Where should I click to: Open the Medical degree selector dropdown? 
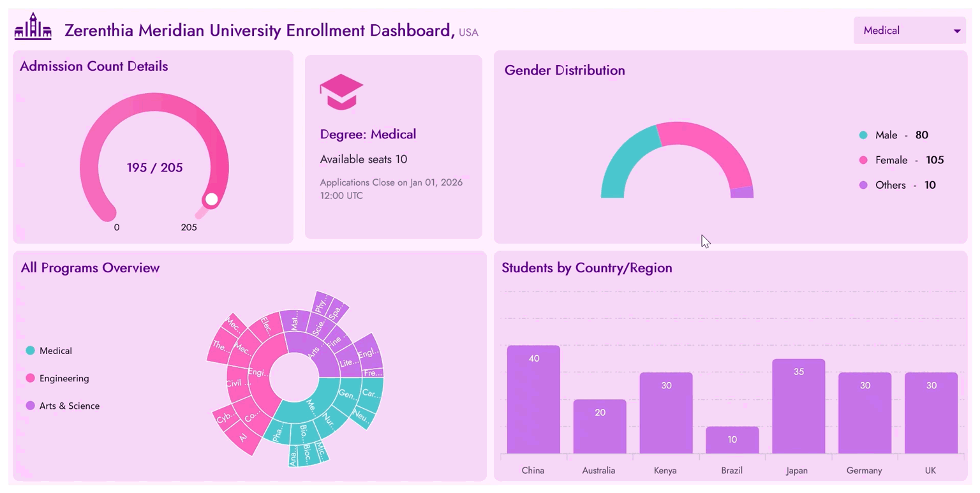(x=909, y=30)
